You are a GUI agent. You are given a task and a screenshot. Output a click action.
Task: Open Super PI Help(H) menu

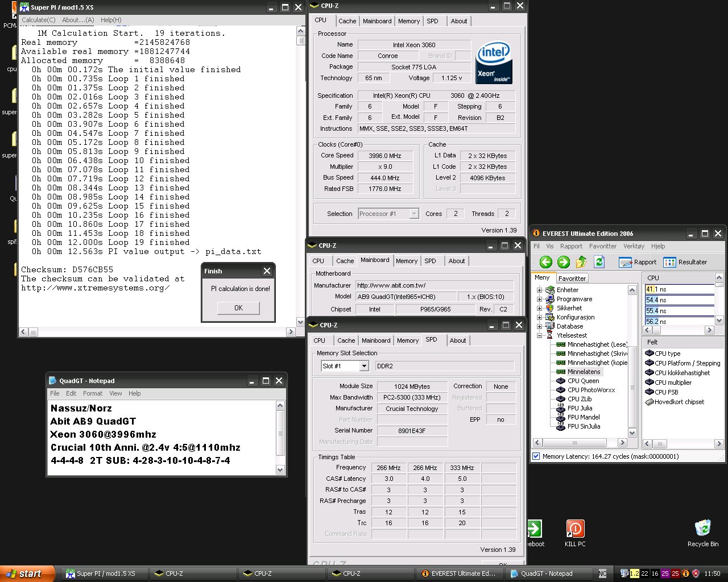coord(111,20)
